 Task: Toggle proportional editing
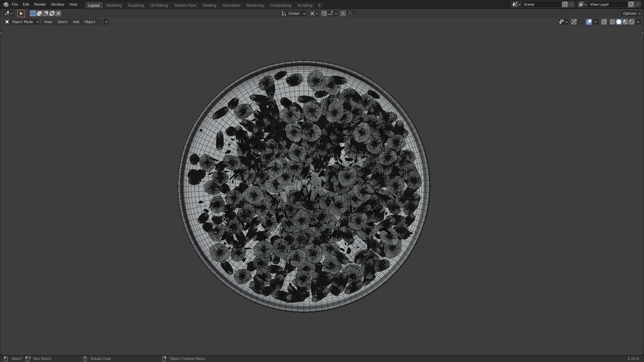343,13
